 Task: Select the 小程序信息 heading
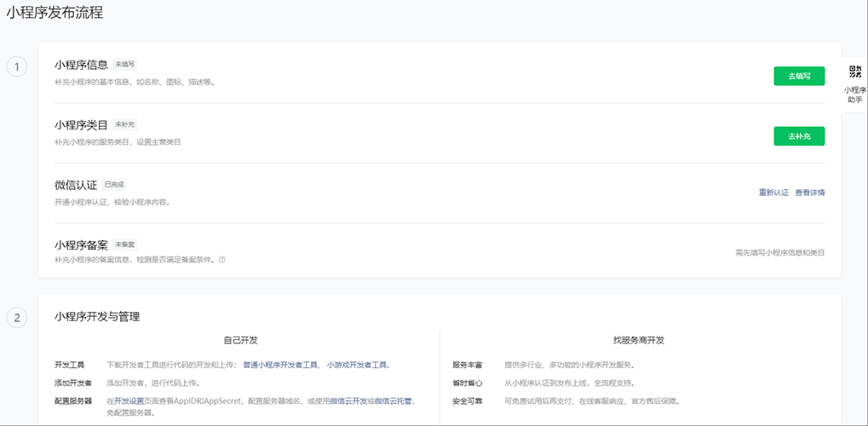[x=81, y=65]
